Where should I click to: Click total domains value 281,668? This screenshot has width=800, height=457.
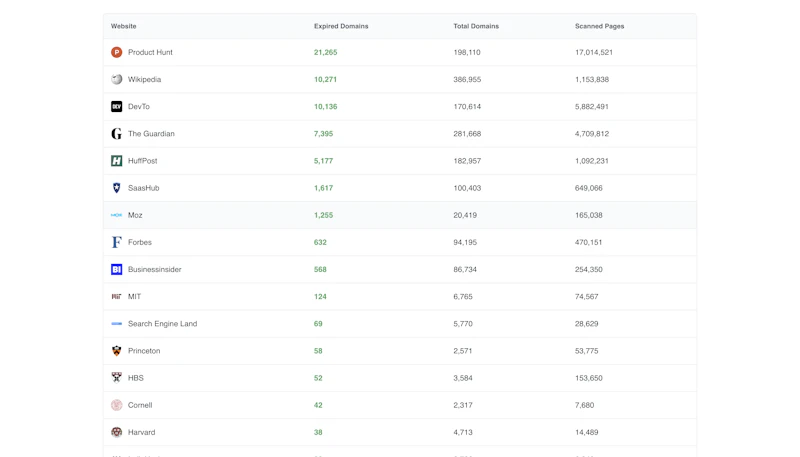point(467,134)
